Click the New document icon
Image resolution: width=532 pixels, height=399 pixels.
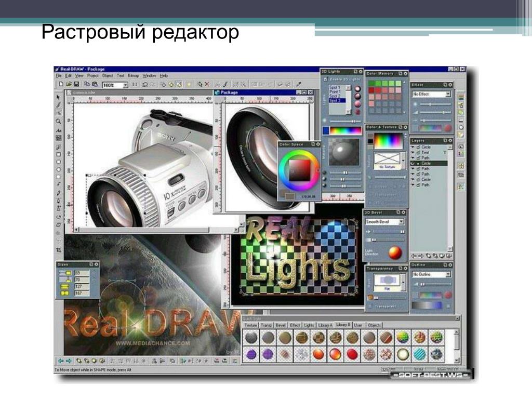point(61,84)
